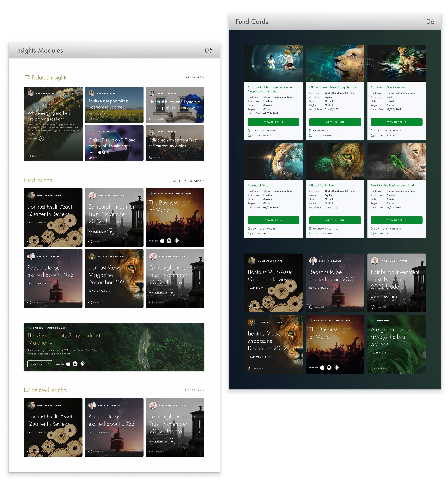Click Spotify icon on Digital Disruption 2.0 card
The height and width of the screenshot is (484, 448).
click(104, 152)
